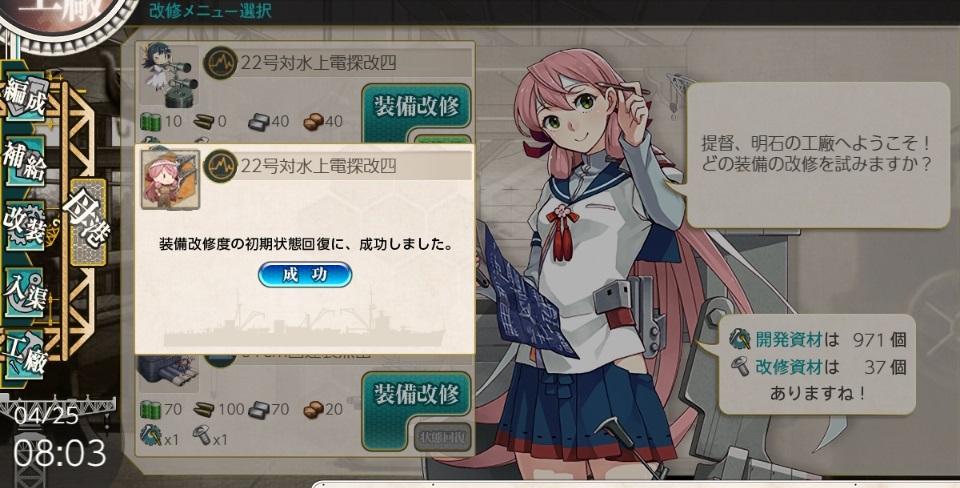Viewport: 960px width, 488px height.
Task: Click the 改修資材 improvement screw icon
Action: [740, 367]
